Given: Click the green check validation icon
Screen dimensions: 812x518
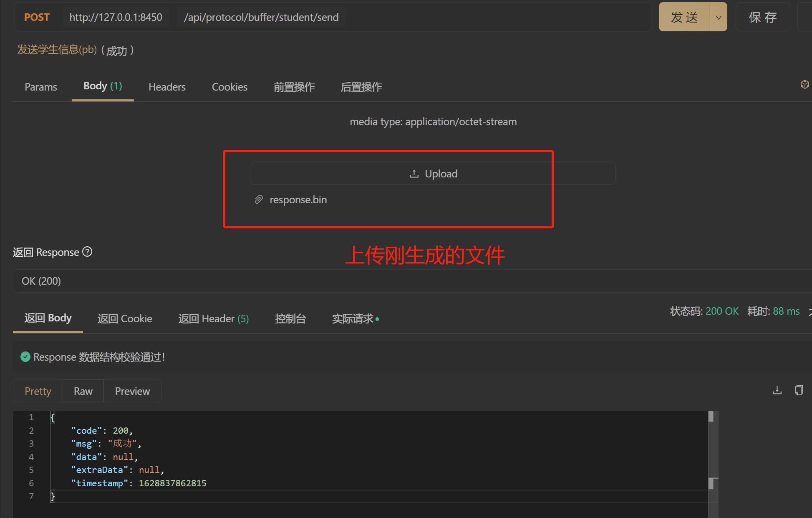Looking at the screenshot, I should click(25, 357).
